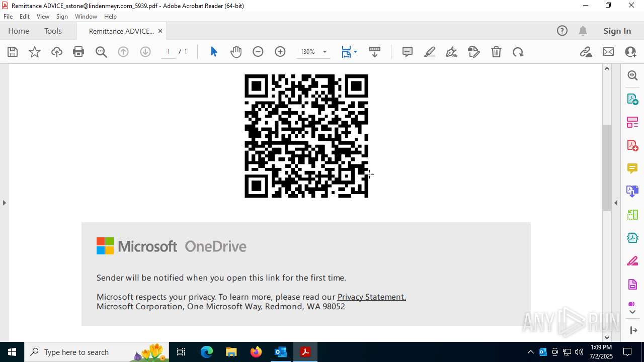This screenshot has width=644, height=362.
Task: Open the share with others icon
Action: click(630, 52)
